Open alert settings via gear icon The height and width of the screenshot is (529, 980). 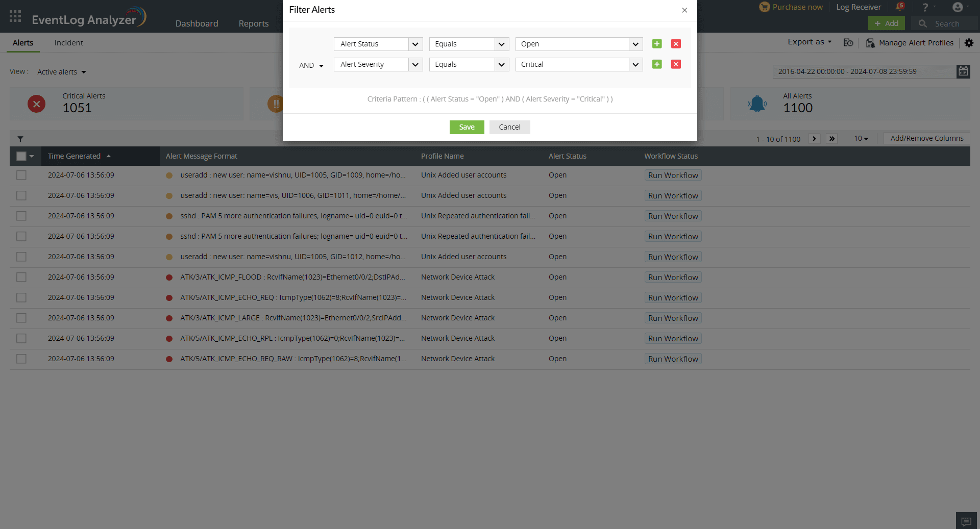(x=969, y=43)
